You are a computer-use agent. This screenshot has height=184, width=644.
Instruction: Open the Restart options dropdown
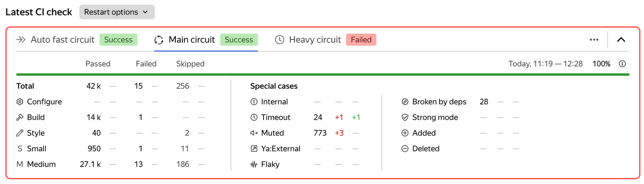point(117,12)
